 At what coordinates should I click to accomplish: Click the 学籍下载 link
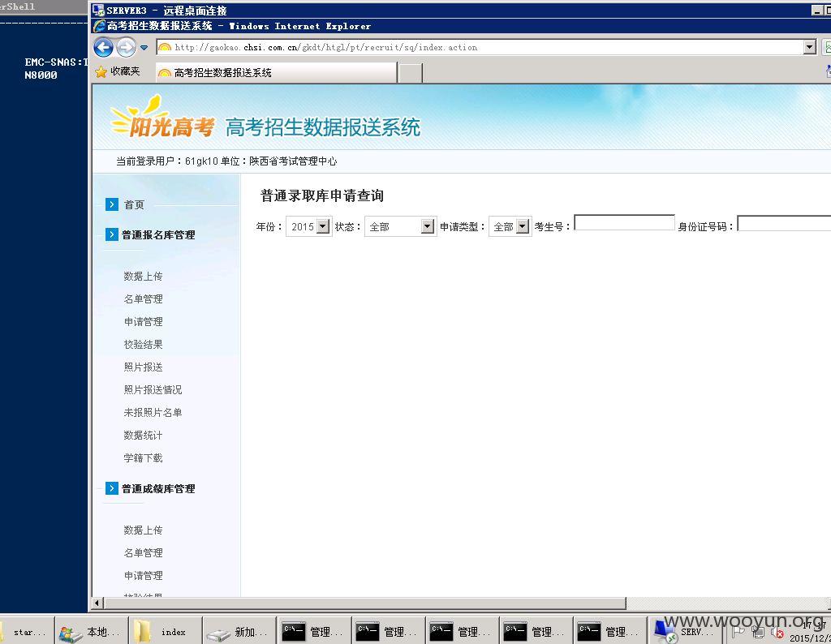pos(143,457)
